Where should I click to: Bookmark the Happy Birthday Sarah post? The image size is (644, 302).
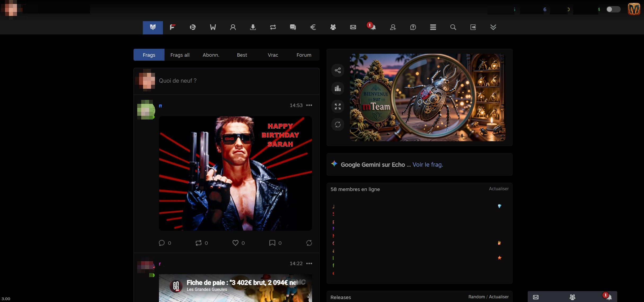tap(272, 243)
